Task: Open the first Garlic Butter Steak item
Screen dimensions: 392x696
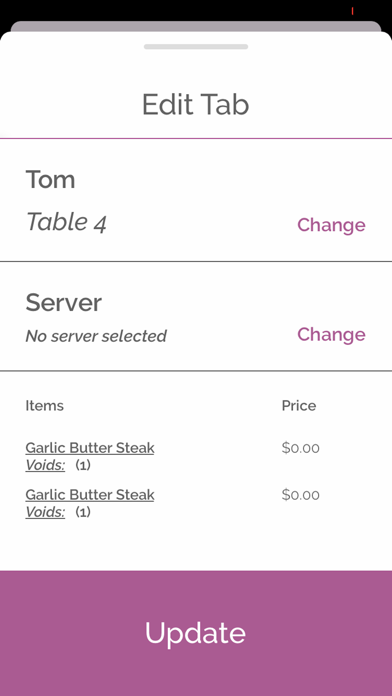Action: point(90,448)
